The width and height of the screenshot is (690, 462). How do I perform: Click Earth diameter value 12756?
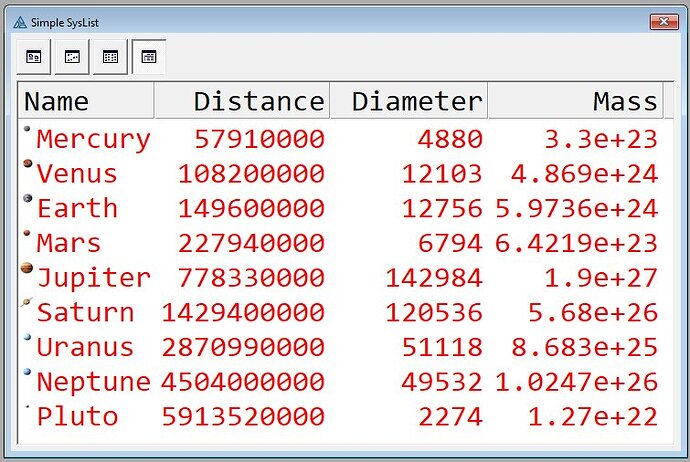click(442, 208)
